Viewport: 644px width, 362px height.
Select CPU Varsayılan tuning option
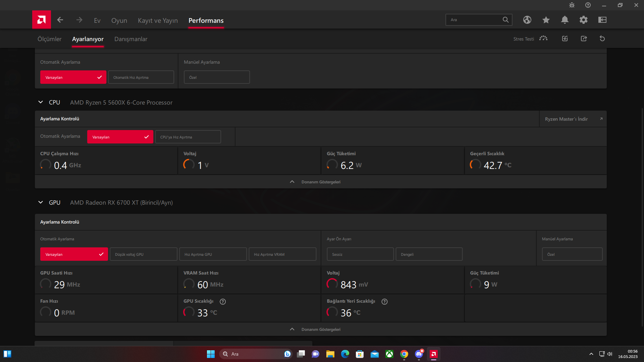tap(120, 137)
